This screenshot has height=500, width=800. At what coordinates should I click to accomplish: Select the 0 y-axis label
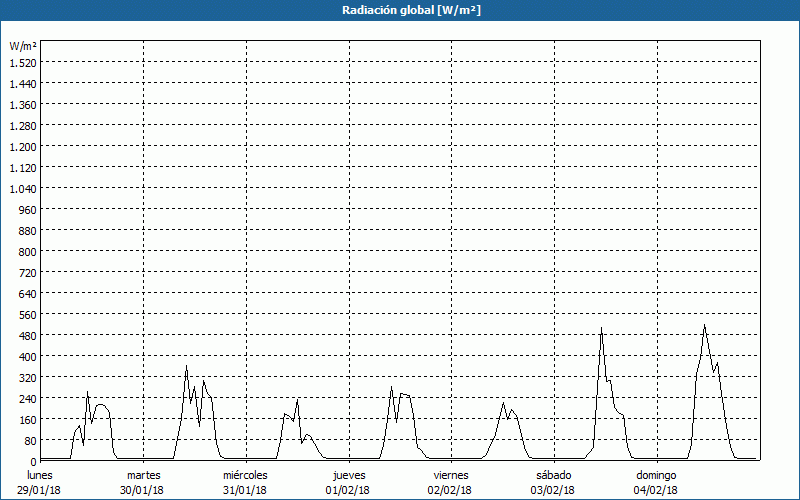click(x=34, y=462)
